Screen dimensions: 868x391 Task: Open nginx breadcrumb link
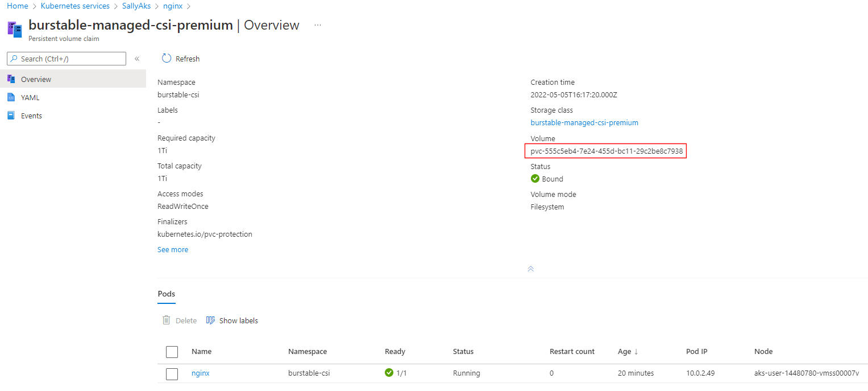click(172, 6)
